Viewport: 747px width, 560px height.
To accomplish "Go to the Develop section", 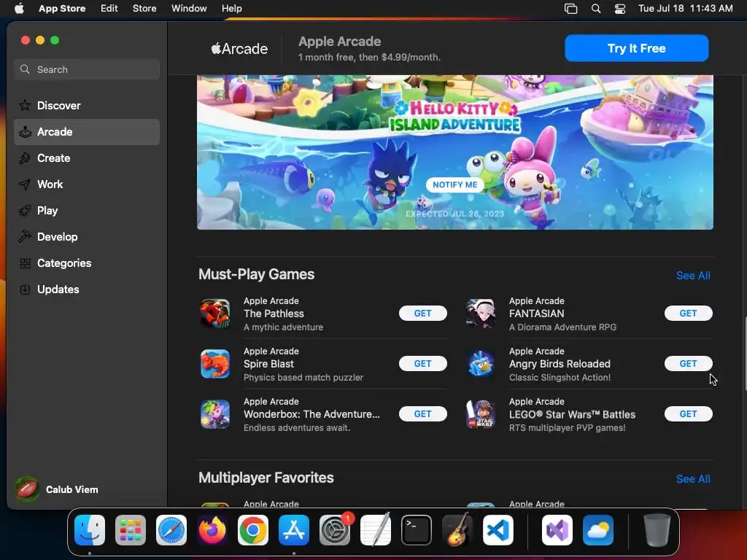I will 87,237.
